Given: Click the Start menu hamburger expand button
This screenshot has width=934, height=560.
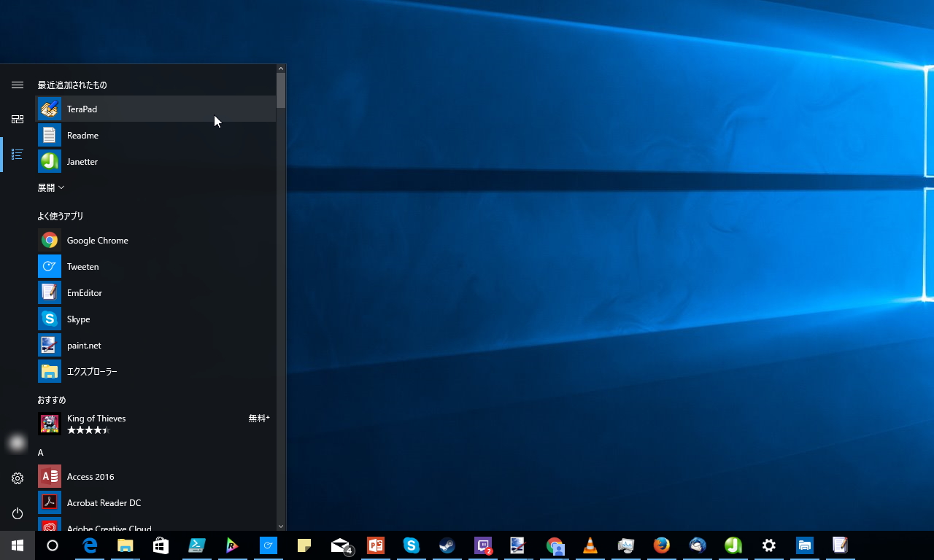Looking at the screenshot, I should click(x=18, y=85).
